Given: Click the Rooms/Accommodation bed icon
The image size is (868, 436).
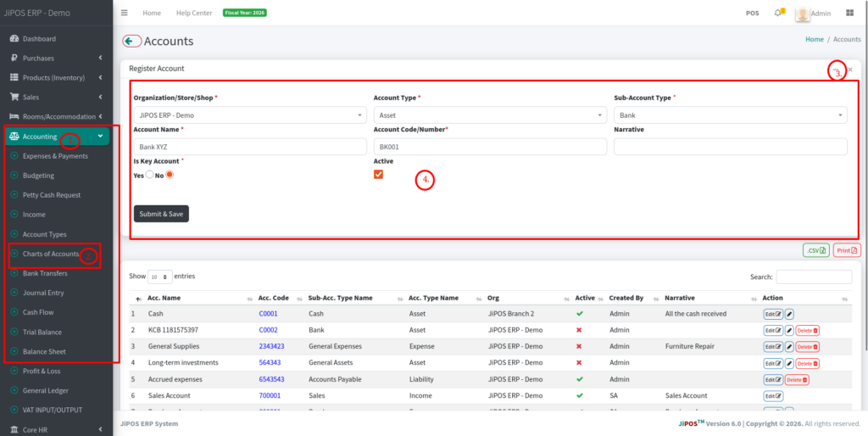Looking at the screenshot, I should point(14,116).
